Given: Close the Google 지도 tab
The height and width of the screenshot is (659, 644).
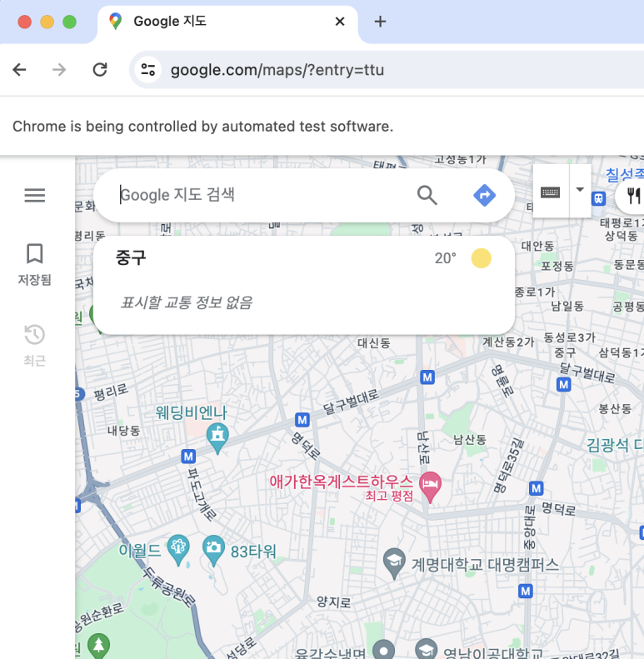Looking at the screenshot, I should coord(340,21).
